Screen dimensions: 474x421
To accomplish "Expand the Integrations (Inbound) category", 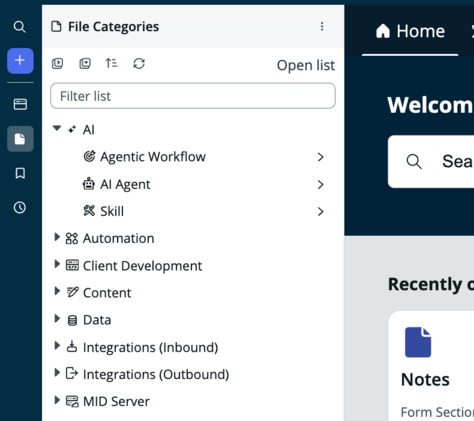I will [x=57, y=346].
